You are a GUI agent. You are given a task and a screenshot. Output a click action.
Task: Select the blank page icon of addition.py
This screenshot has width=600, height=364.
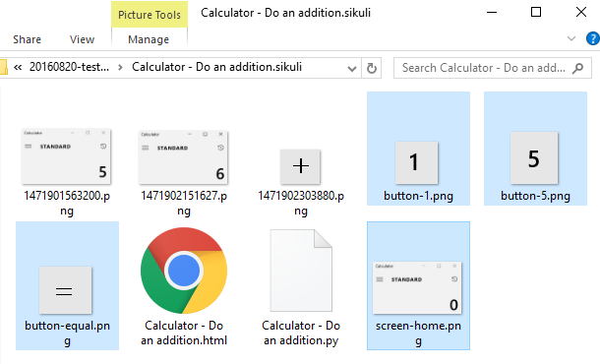(301, 271)
